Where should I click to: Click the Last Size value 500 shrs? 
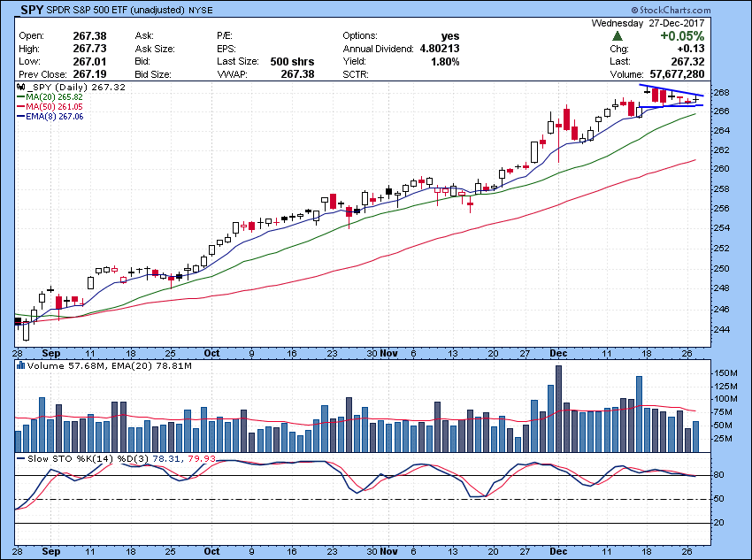(x=292, y=61)
